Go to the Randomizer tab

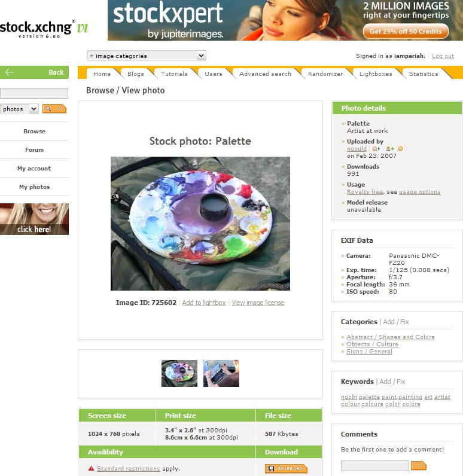tap(325, 74)
